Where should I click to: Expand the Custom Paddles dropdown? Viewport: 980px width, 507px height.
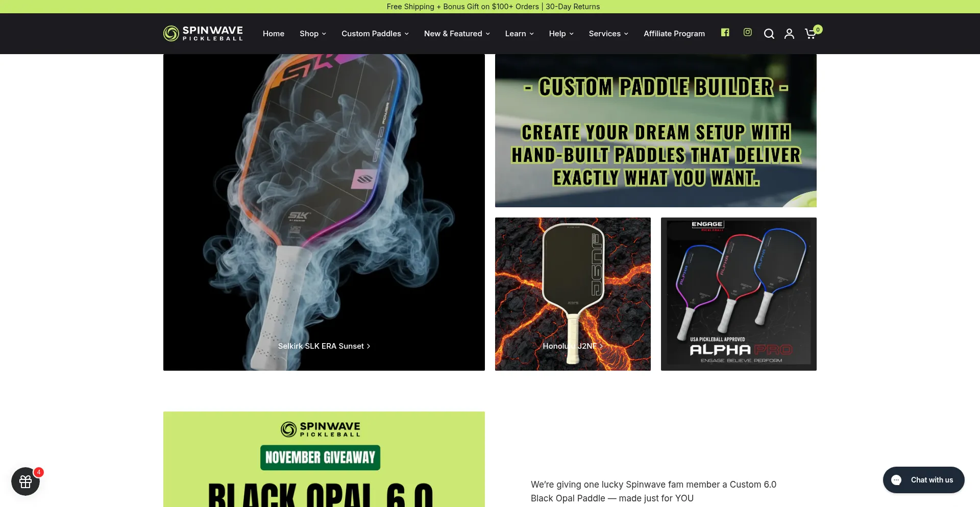375,34
